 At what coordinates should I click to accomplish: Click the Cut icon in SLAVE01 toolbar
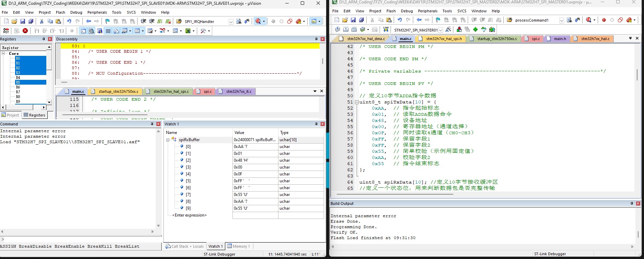click(x=41, y=21)
